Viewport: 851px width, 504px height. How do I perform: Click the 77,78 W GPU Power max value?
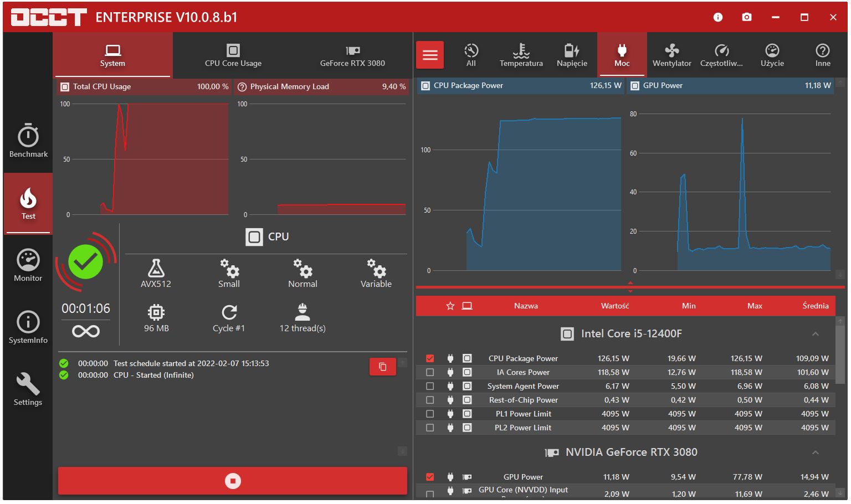(x=749, y=477)
